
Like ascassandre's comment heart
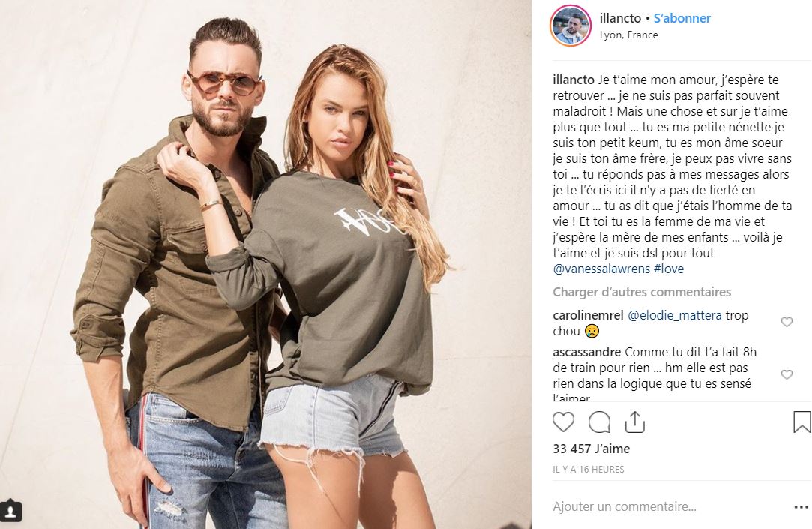click(787, 374)
